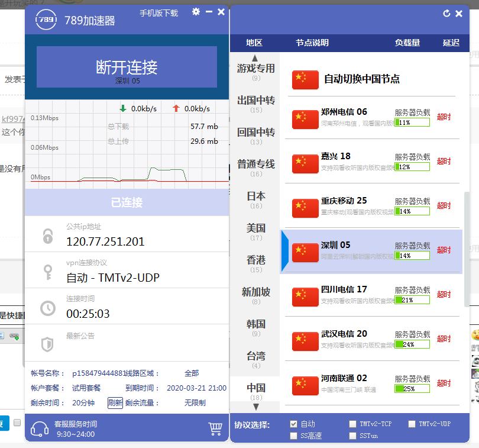The width and height of the screenshot is (479, 448).
Task: Click the 试用套餐 account plan text
Action: point(86,388)
